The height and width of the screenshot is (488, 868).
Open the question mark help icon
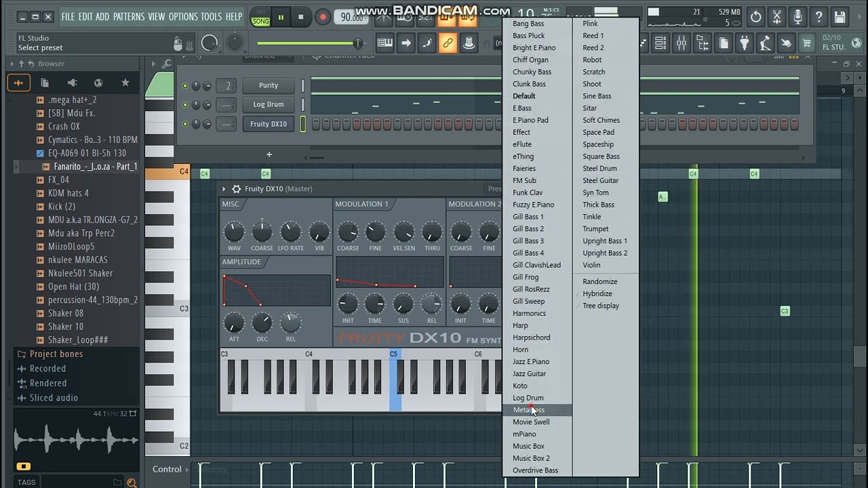[x=818, y=17]
